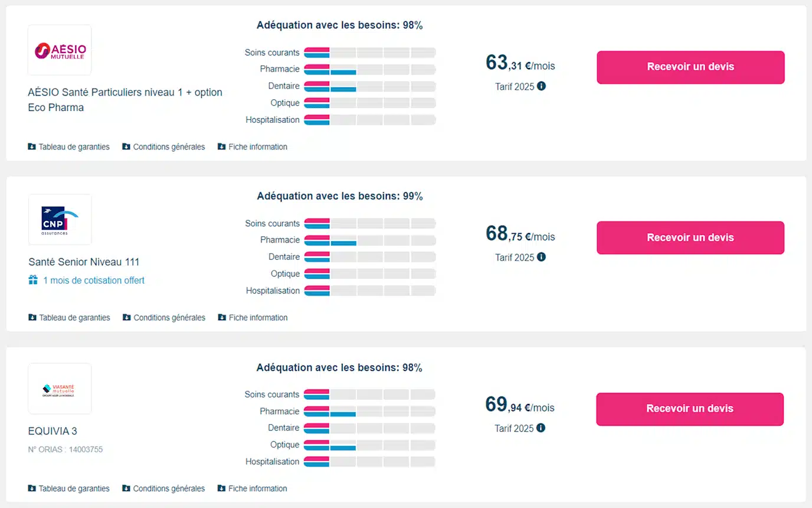Click the info icon next to CNP Tarif 2025
The width and height of the screenshot is (812, 508).
[x=541, y=257]
